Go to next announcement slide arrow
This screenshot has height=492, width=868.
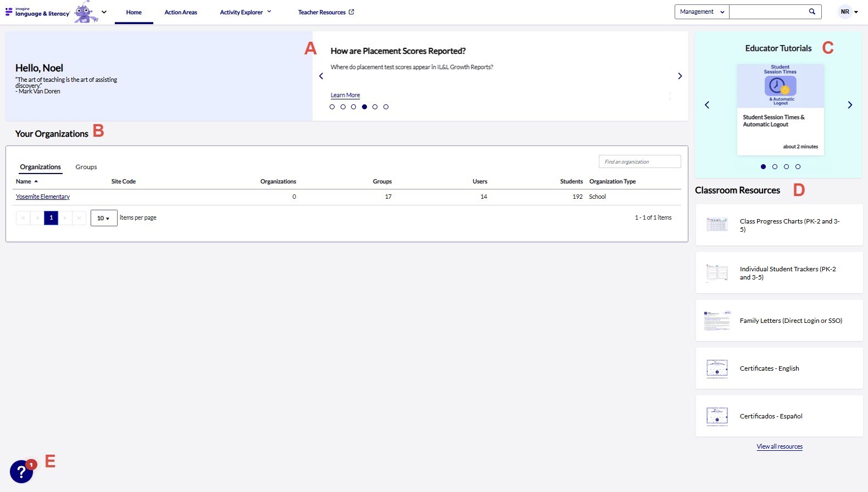tap(680, 76)
